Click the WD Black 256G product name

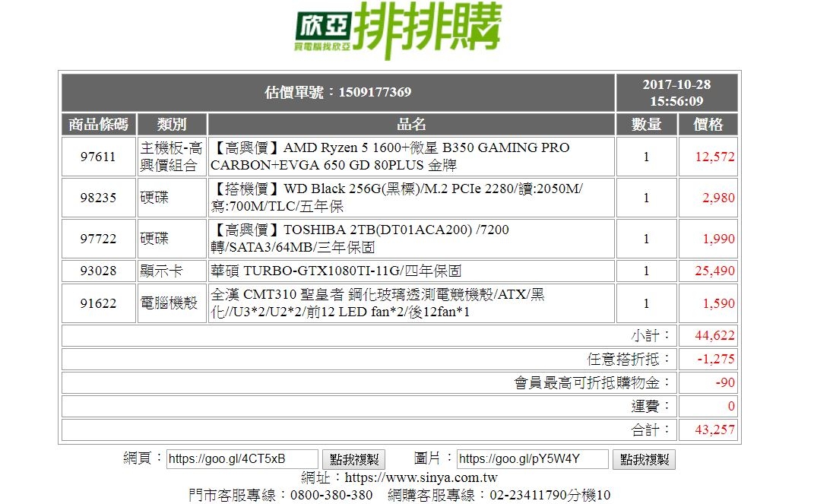coord(397,198)
